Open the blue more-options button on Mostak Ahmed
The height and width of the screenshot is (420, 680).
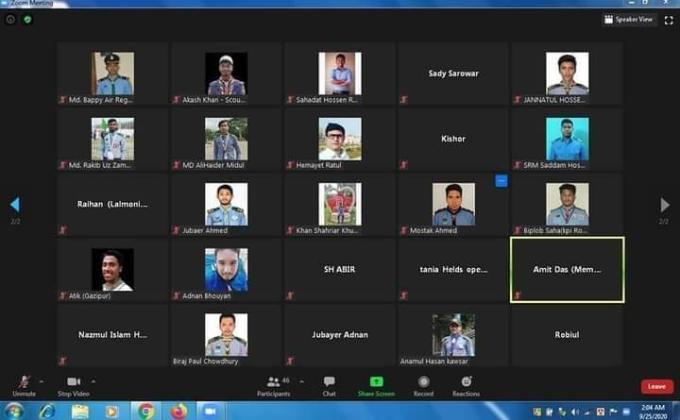pyautogui.click(x=501, y=181)
